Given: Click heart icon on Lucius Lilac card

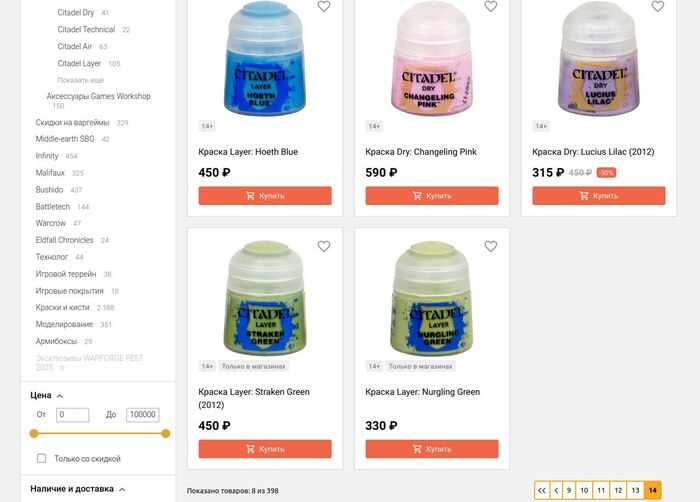Looking at the screenshot, I should click(x=658, y=6).
